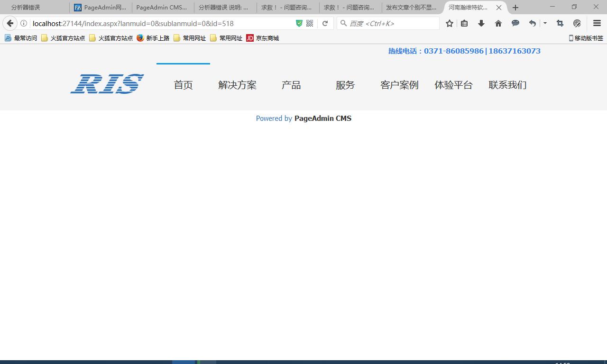
Task: Reload the page with the refresh icon
Action: (325, 23)
